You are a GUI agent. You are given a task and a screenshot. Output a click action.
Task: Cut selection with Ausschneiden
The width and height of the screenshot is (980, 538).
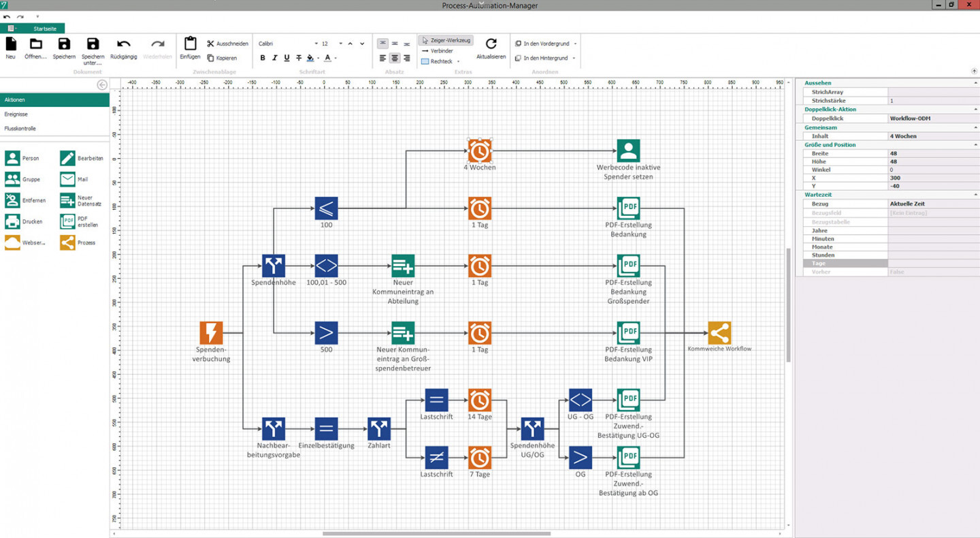(x=227, y=44)
